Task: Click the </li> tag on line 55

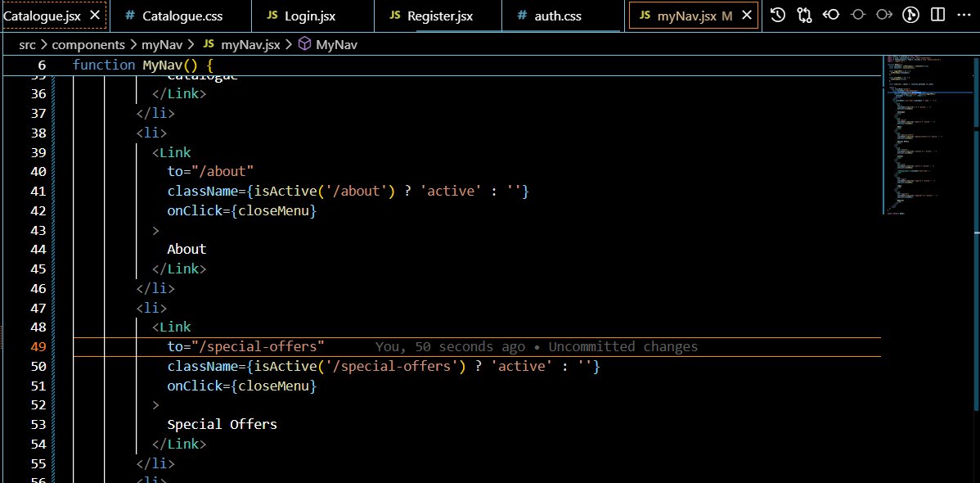Action: pyautogui.click(x=155, y=463)
